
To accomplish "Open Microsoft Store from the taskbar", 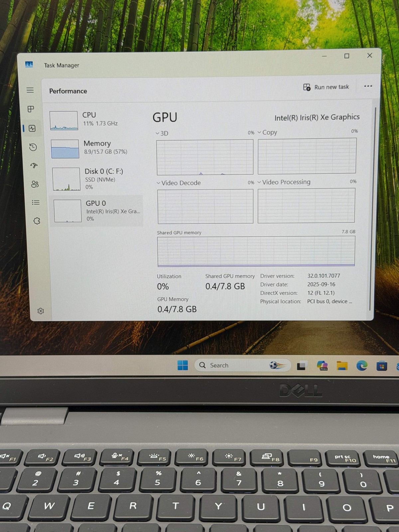I will click(x=382, y=366).
